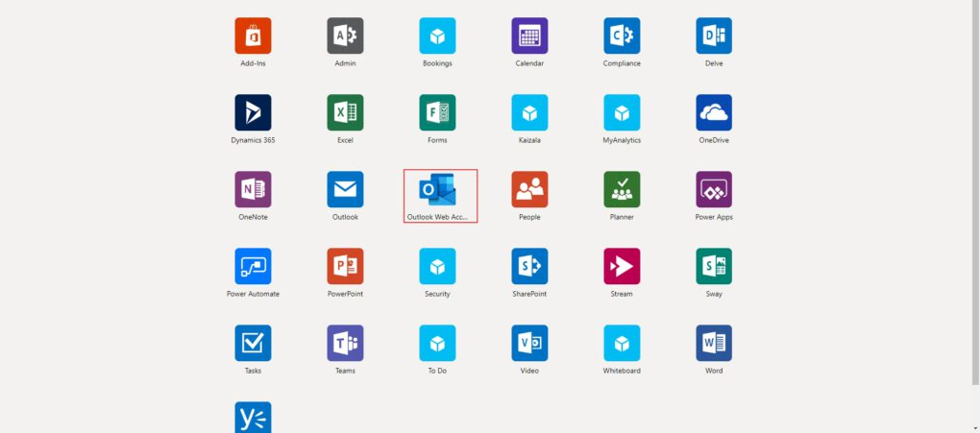Click the 'Power Apps' label text
The height and width of the screenshot is (433, 980).
714,217
